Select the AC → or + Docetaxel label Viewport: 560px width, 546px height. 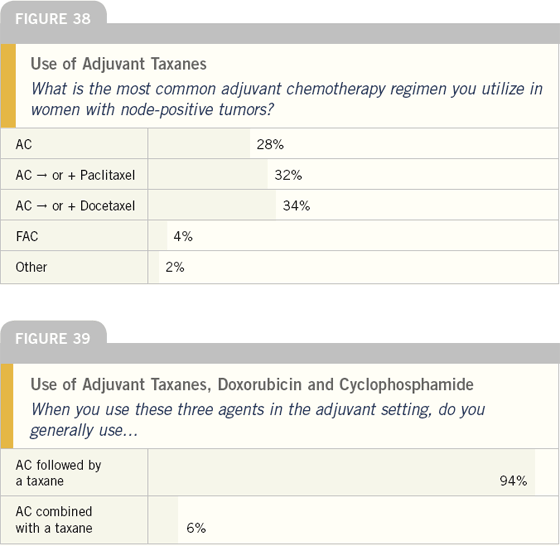click(x=75, y=206)
